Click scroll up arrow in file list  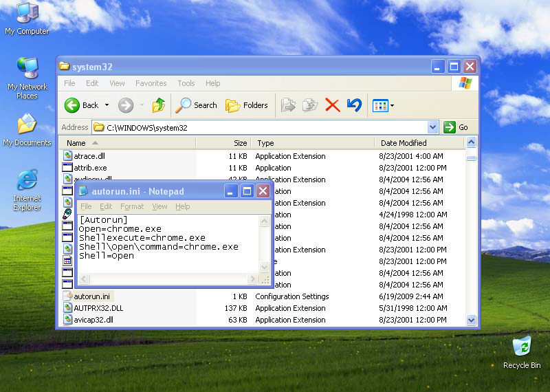(471, 142)
